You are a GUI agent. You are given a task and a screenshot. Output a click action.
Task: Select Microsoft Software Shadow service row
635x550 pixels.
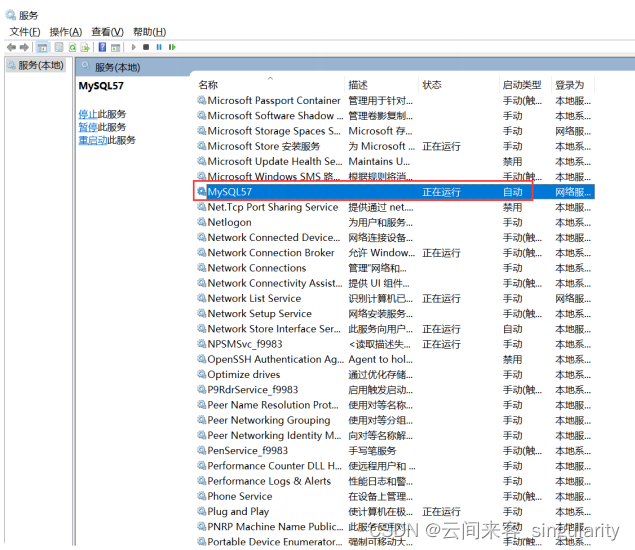click(x=395, y=116)
